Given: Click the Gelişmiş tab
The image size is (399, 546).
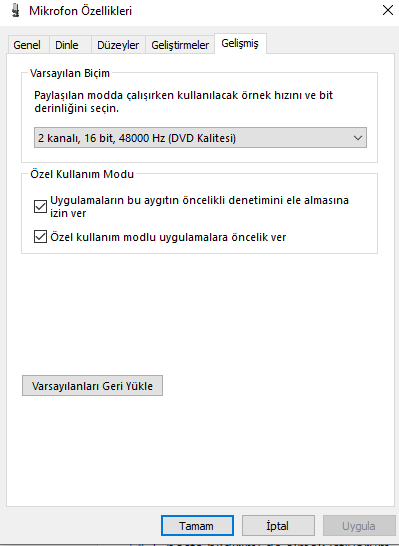Looking at the screenshot, I should tap(240, 44).
